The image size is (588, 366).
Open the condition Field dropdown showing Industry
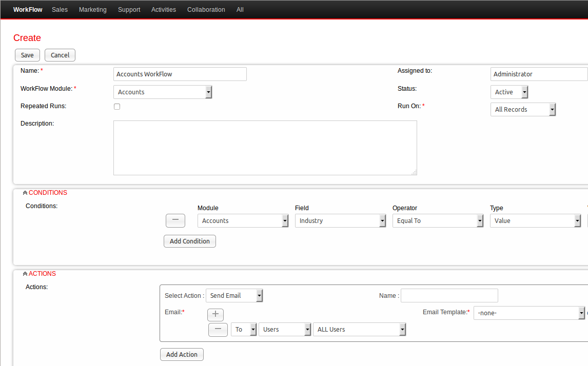point(340,221)
